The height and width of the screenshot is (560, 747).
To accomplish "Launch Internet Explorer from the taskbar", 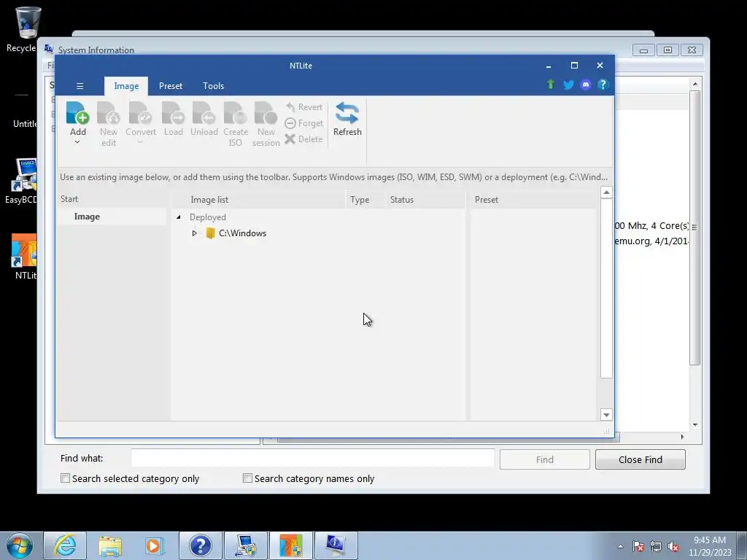I will (x=65, y=545).
